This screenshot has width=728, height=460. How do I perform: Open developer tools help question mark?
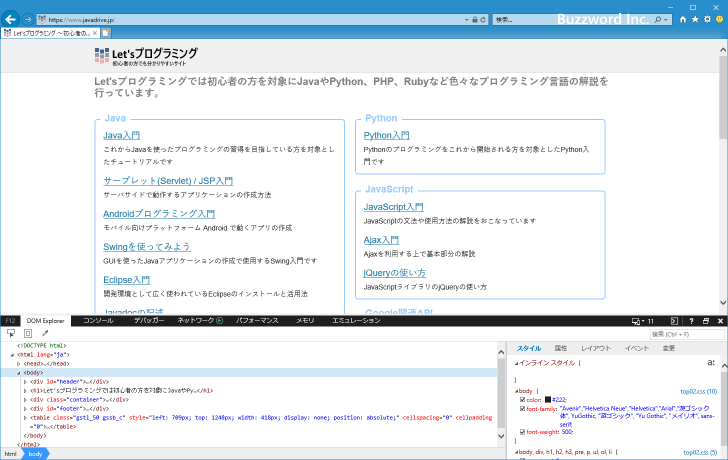tap(691, 321)
